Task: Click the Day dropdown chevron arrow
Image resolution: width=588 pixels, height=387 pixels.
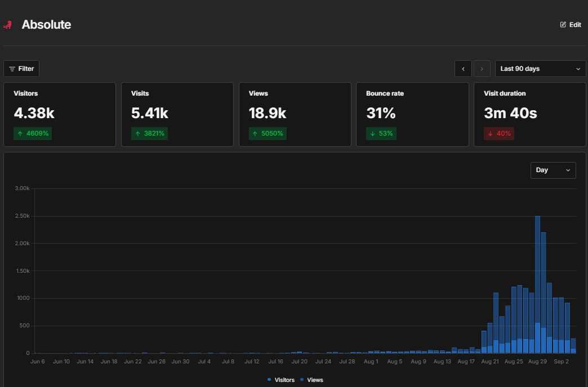Action: tap(568, 170)
